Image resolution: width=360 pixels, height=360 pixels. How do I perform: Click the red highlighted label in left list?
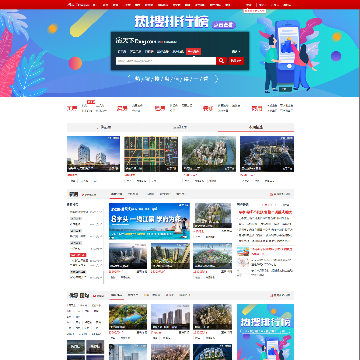click(x=78, y=255)
